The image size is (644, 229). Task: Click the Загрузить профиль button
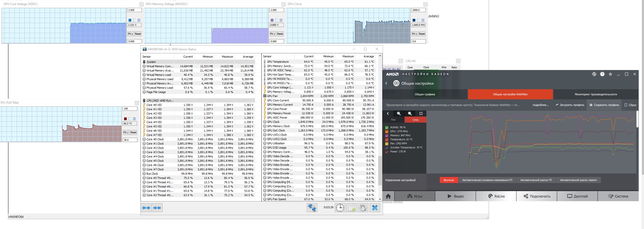570,105
